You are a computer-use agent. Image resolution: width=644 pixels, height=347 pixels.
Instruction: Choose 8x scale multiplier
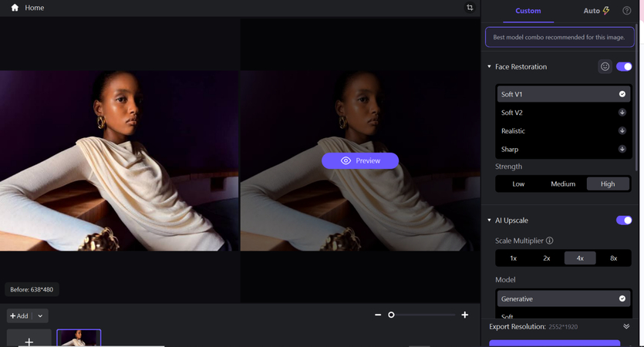(x=614, y=258)
